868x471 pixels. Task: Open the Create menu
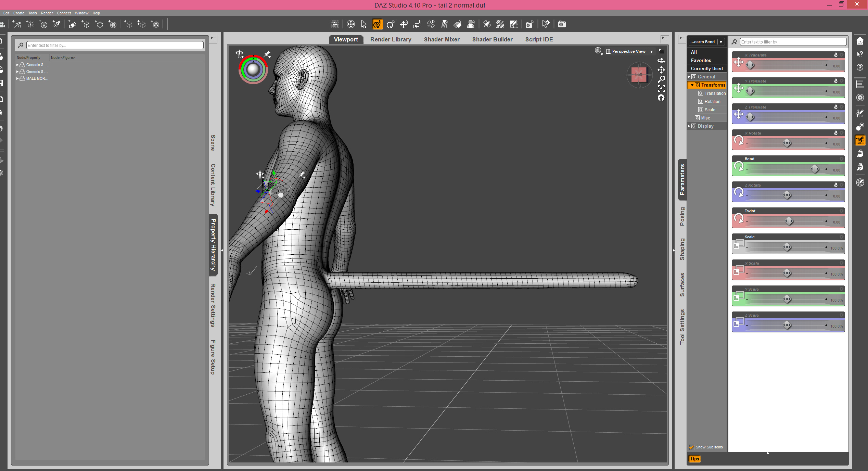pos(18,13)
